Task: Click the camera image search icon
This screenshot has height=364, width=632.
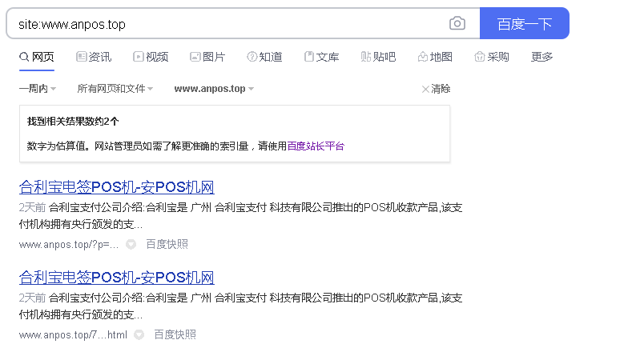Action: pyautogui.click(x=457, y=24)
